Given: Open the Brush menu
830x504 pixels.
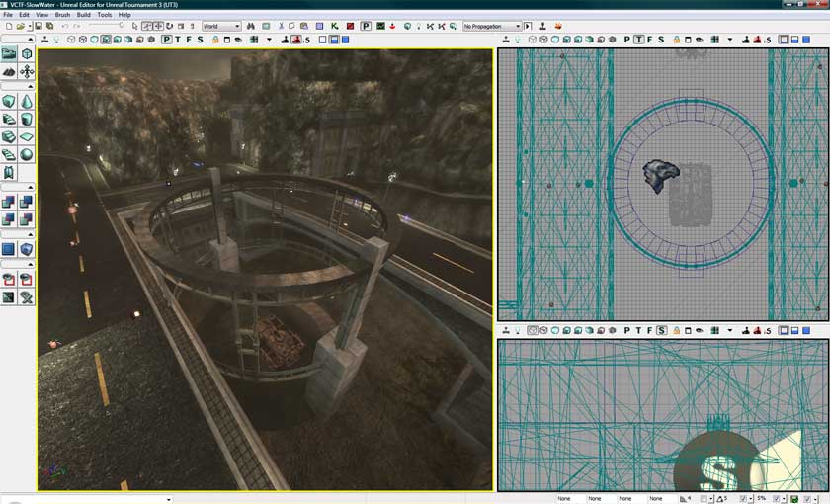Looking at the screenshot, I should [62, 15].
